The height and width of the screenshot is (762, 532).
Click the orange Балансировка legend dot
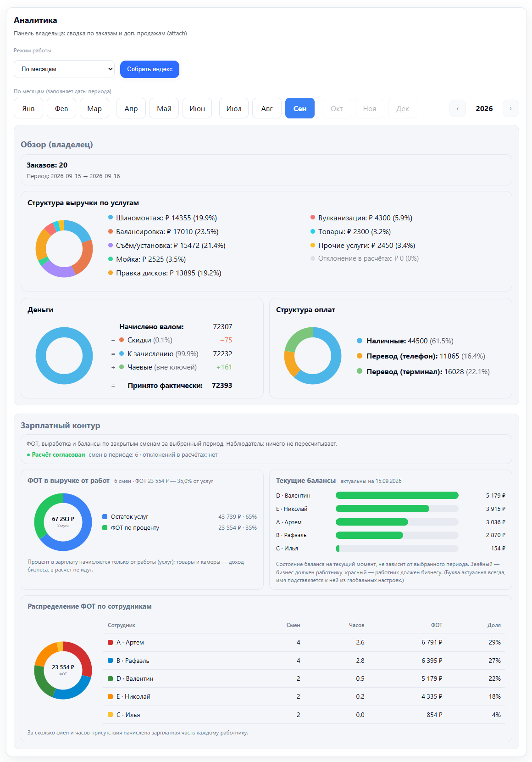point(111,231)
